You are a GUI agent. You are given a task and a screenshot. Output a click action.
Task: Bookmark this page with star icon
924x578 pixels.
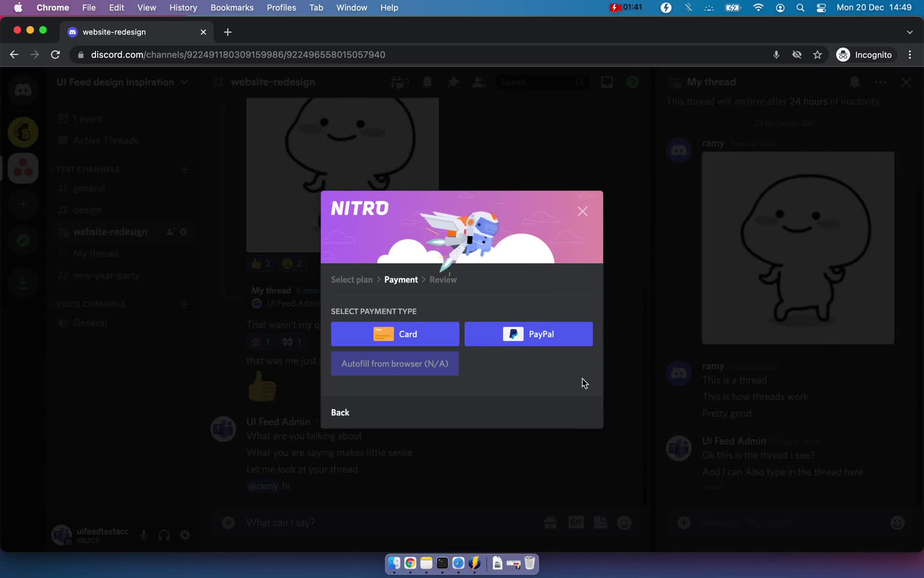click(x=817, y=54)
